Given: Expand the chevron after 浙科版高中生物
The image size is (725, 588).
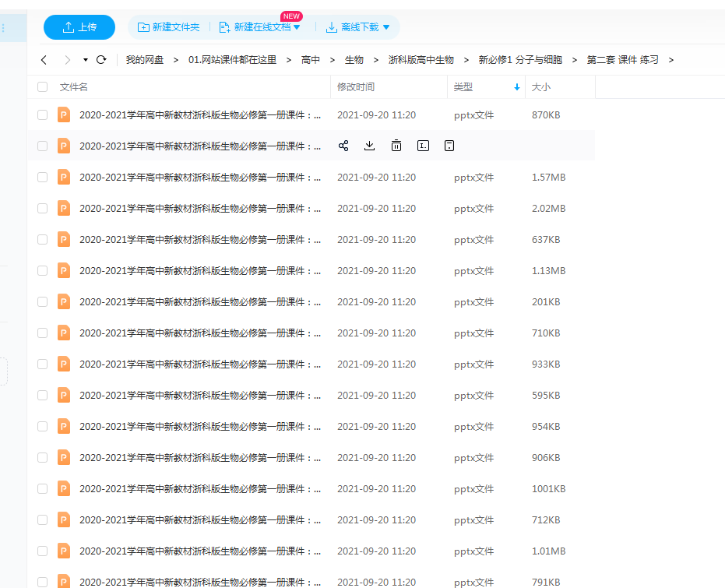Looking at the screenshot, I should pyautogui.click(x=466, y=60).
